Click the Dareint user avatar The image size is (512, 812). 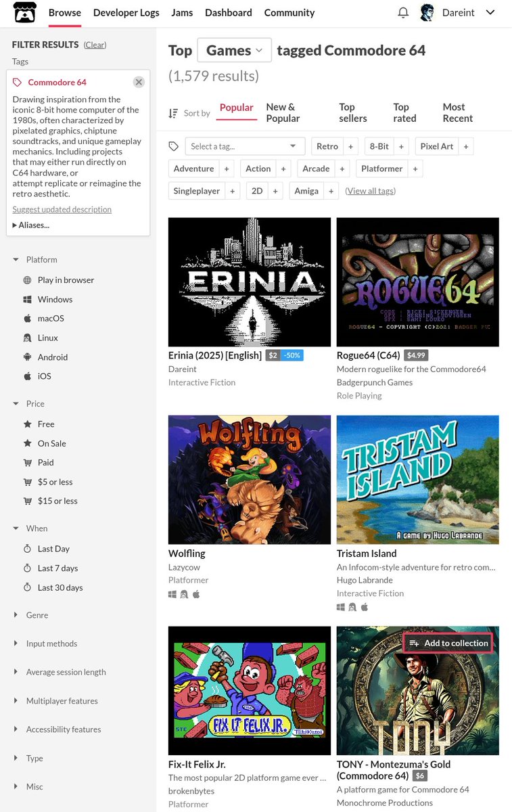(x=427, y=12)
